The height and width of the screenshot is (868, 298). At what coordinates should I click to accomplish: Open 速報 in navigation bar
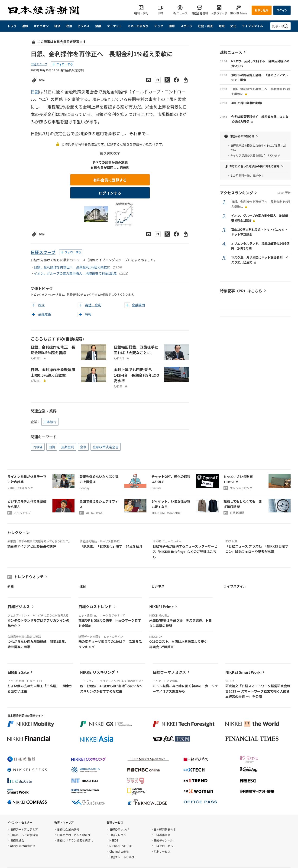point(25,26)
